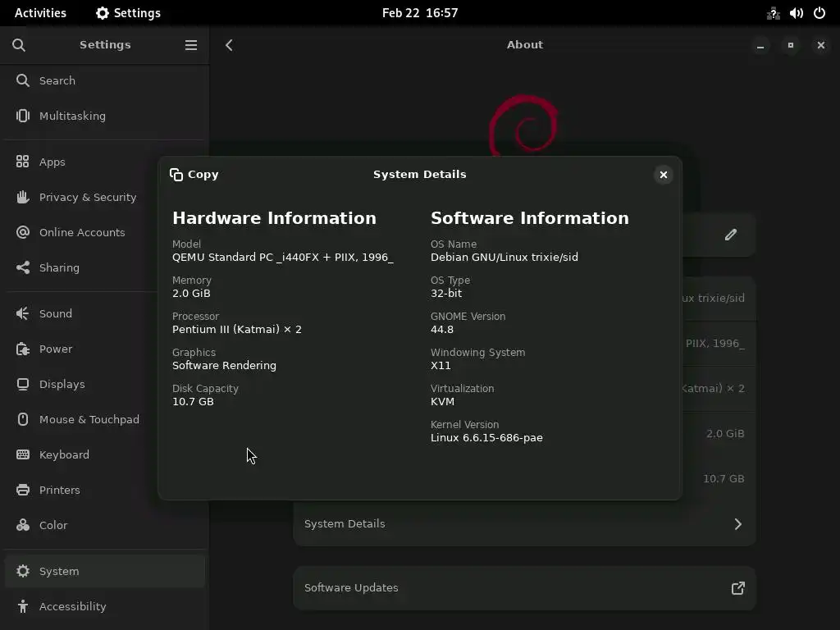The width and height of the screenshot is (840, 630).
Task: Open the Software Updates row
Action: [524, 588]
